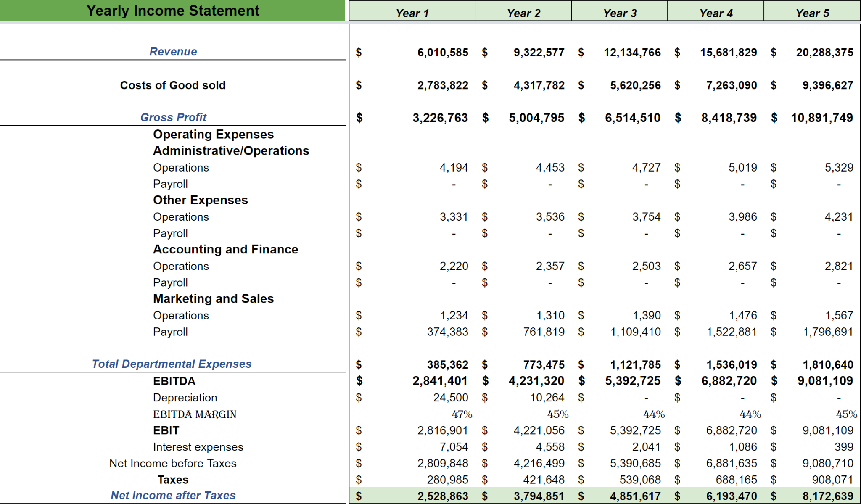
Task: Select Year 2 value 3,536
Action: (550, 217)
